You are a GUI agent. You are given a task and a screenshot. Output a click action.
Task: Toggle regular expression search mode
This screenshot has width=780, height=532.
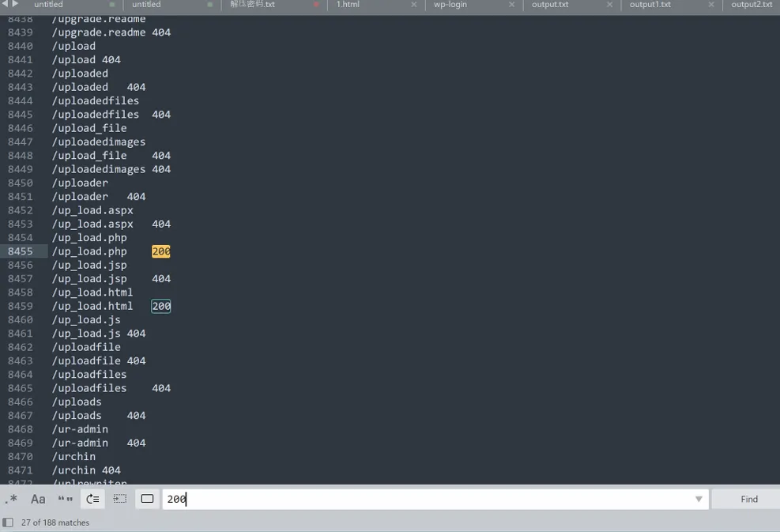point(11,499)
